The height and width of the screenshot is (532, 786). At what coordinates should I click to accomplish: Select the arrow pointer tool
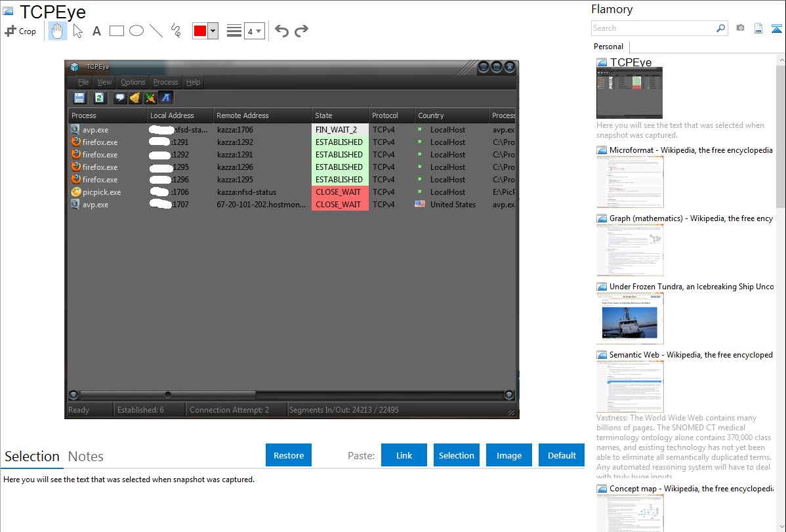pyautogui.click(x=77, y=31)
